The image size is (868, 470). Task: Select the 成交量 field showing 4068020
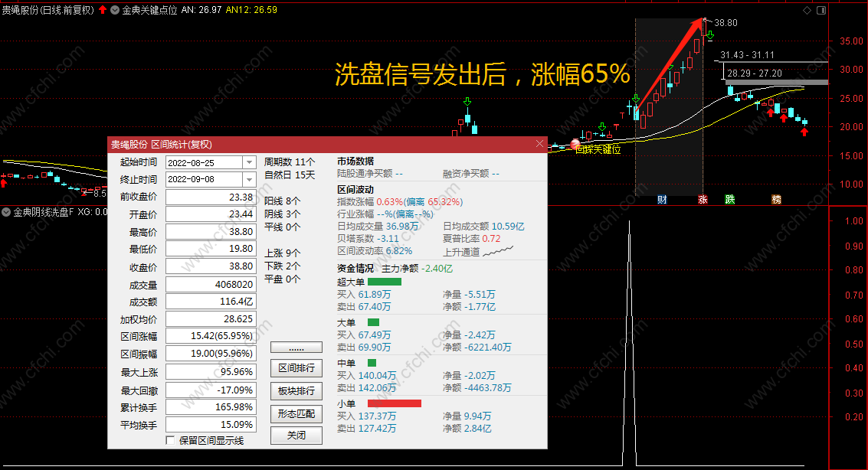pyautogui.click(x=211, y=284)
